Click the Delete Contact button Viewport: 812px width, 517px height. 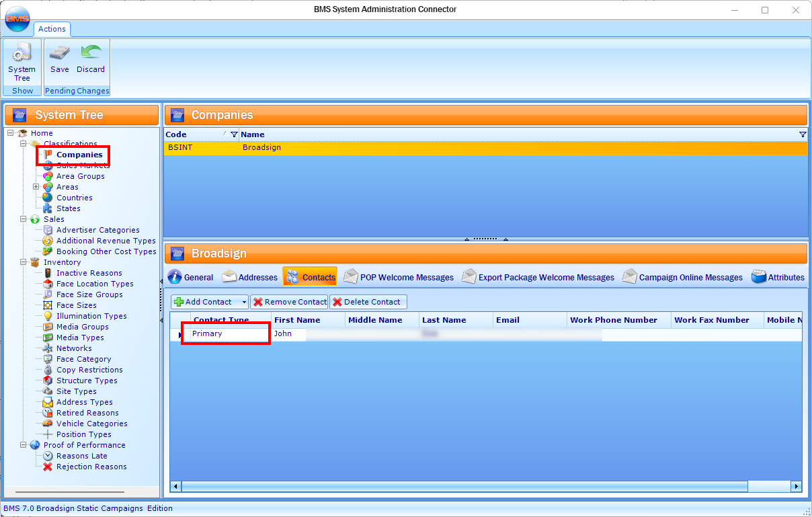(x=368, y=302)
